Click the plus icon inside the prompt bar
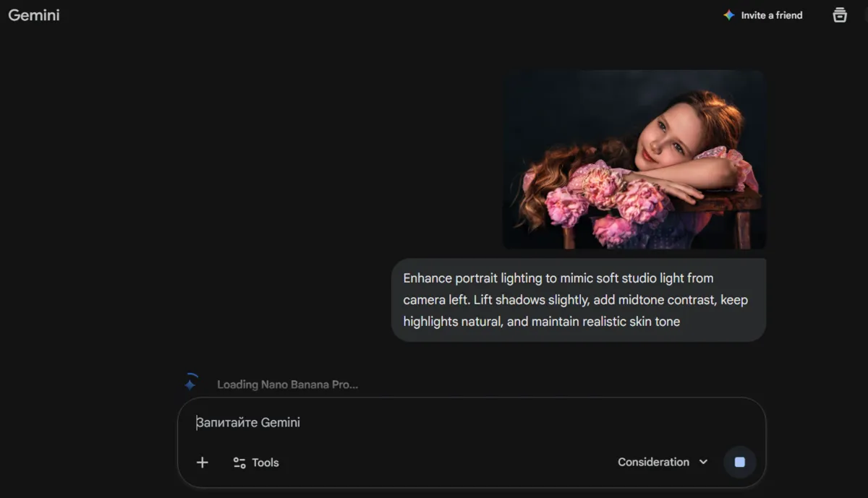 click(x=203, y=463)
